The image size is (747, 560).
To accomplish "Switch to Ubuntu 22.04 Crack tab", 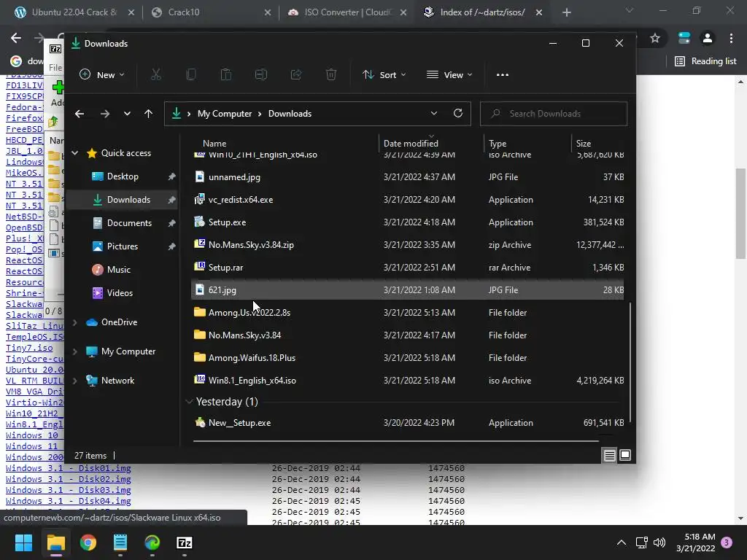I will coord(74,12).
